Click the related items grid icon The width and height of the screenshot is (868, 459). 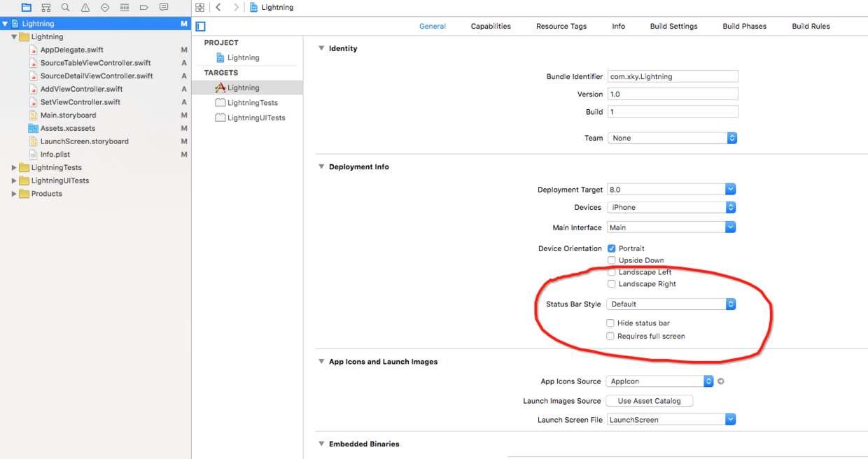pos(200,8)
